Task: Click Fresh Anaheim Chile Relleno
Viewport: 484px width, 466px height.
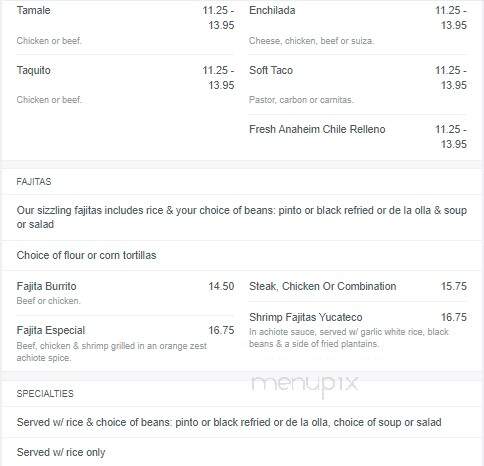Action: pyautogui.click(x=317, y=129)
